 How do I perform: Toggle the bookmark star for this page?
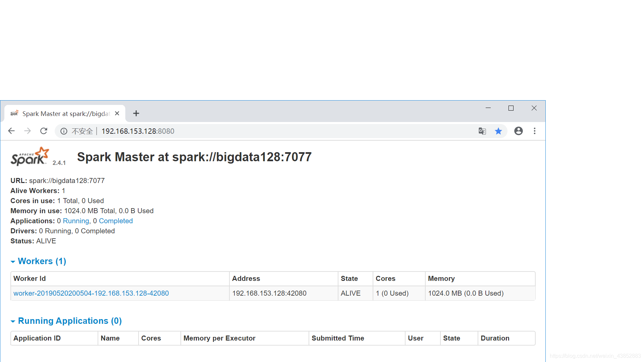pos(498,131)
